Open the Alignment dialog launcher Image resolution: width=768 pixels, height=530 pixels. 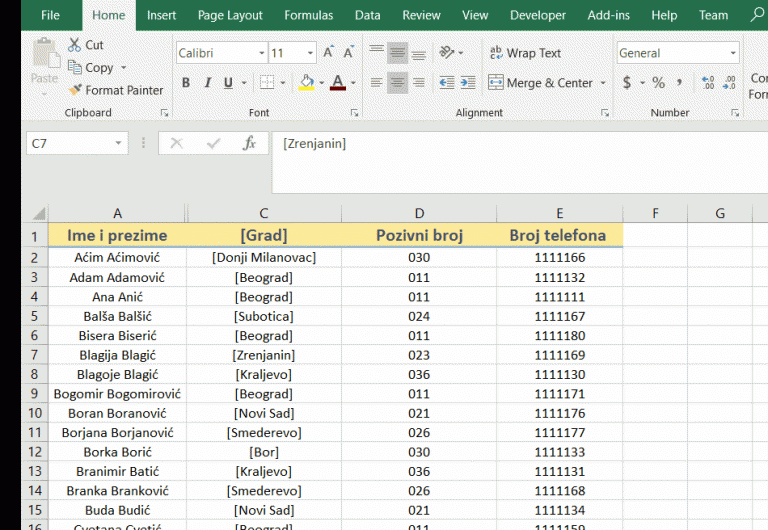point(605,113)
